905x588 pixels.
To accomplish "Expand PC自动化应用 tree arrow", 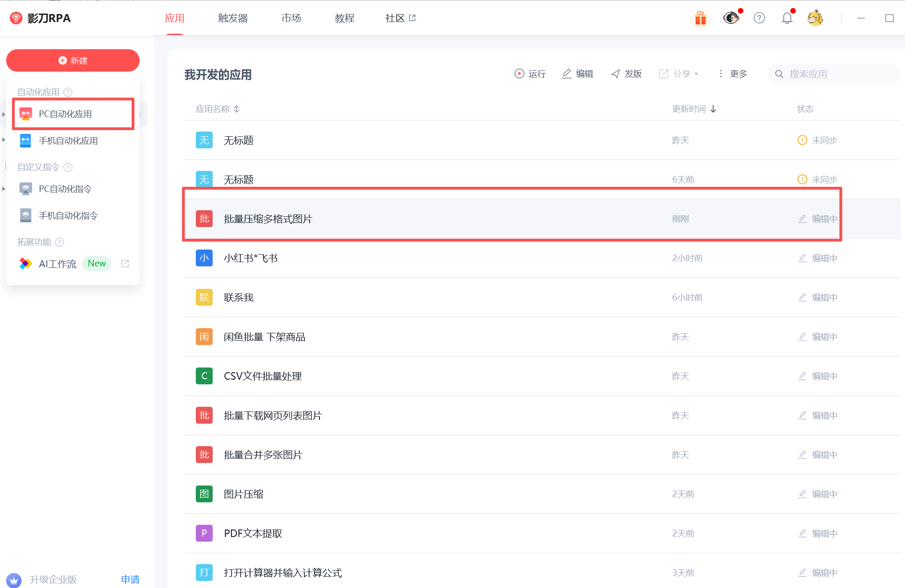I will (x=4, y=114).
